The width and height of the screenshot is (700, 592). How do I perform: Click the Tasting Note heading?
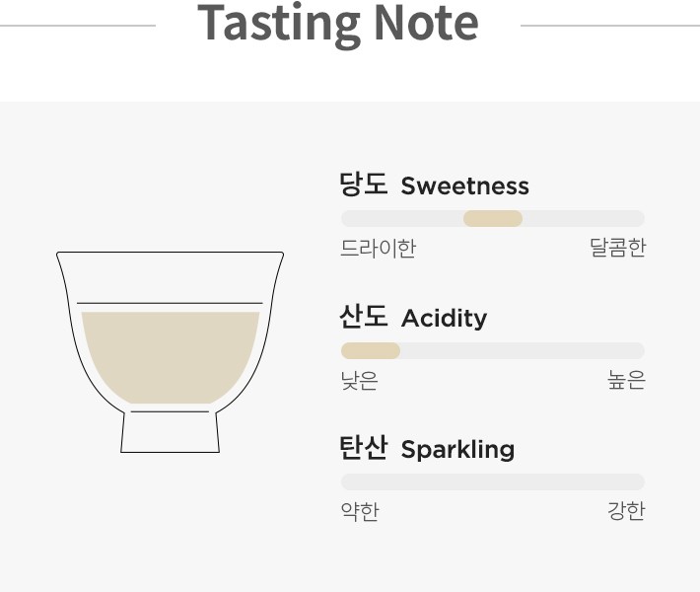338,24
